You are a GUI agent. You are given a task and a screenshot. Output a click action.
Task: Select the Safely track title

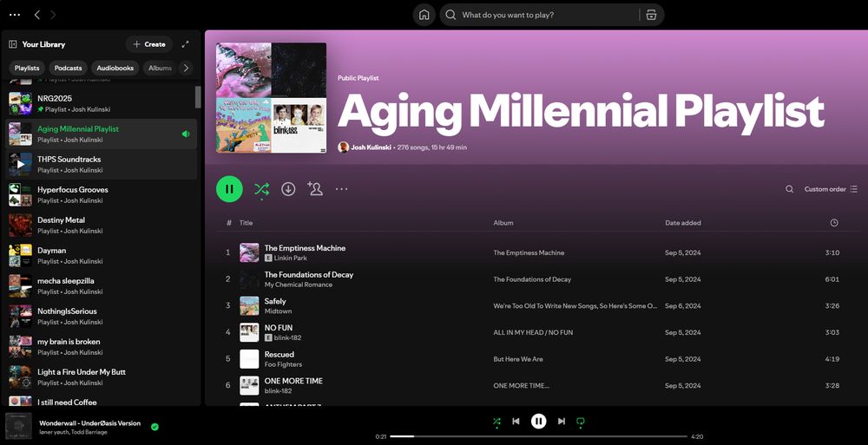point(275,301)
